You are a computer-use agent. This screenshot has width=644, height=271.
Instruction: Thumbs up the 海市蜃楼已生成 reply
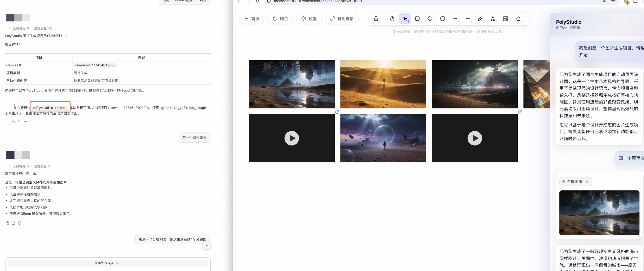[x=13, y=223]
